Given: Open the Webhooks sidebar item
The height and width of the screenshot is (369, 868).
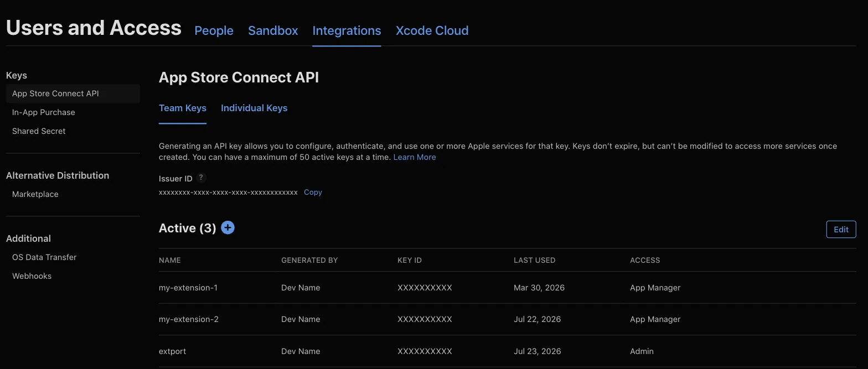Looking at the screenshot, I should [32, 276].
